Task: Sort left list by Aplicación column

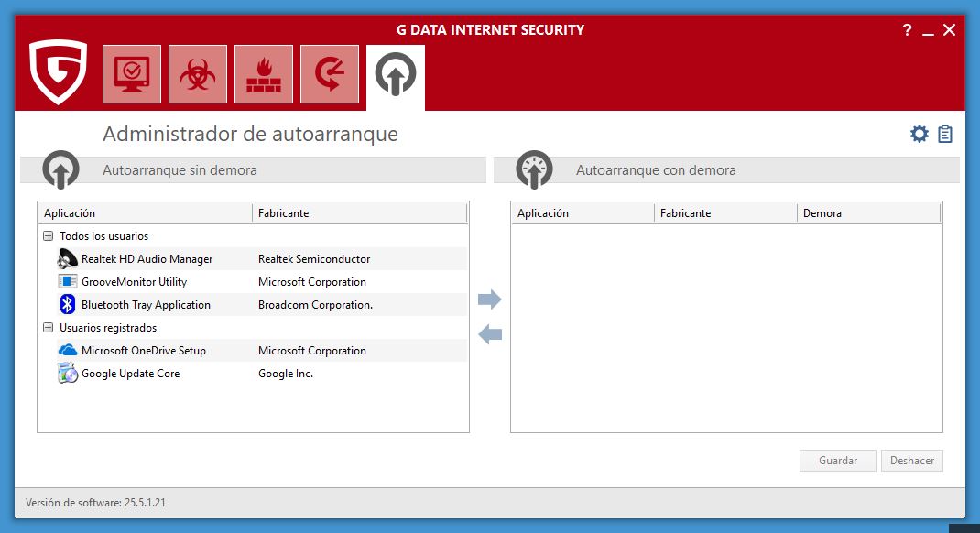Action: tap(145, 213)
